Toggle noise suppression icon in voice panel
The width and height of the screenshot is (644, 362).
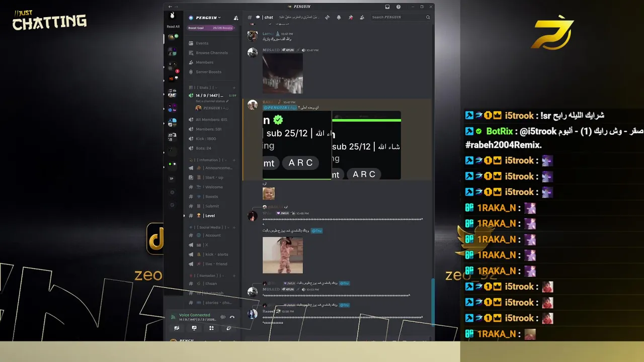pyautogui.click(x=223, y=317)
